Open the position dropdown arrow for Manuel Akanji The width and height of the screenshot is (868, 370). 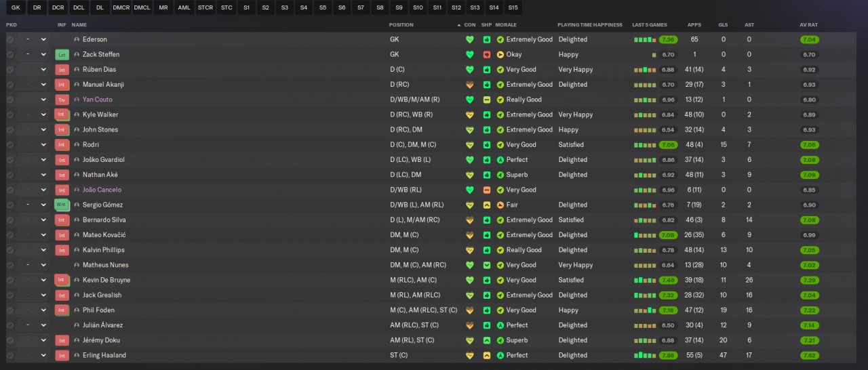[43, 85]
